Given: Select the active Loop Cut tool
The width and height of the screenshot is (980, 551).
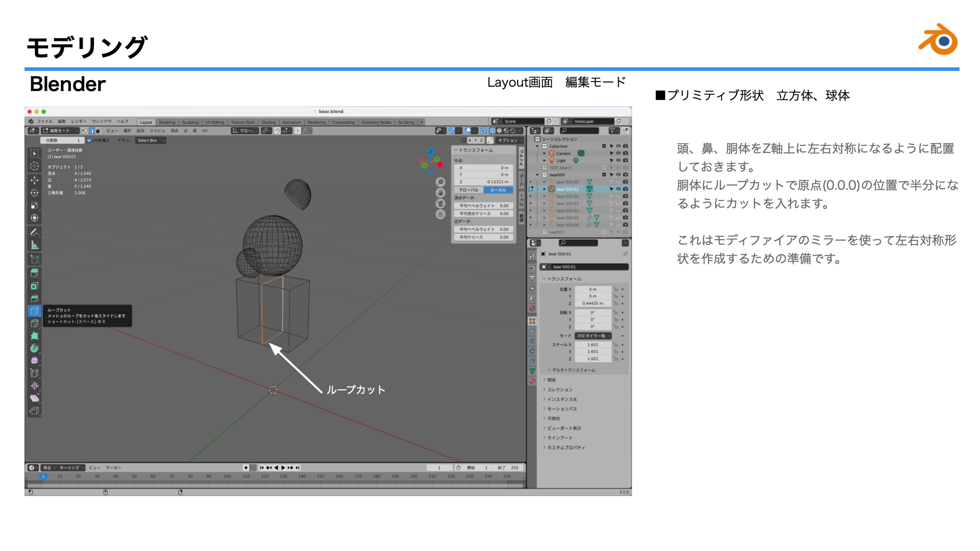Looking at the screenshot, I should coord(34,311).
